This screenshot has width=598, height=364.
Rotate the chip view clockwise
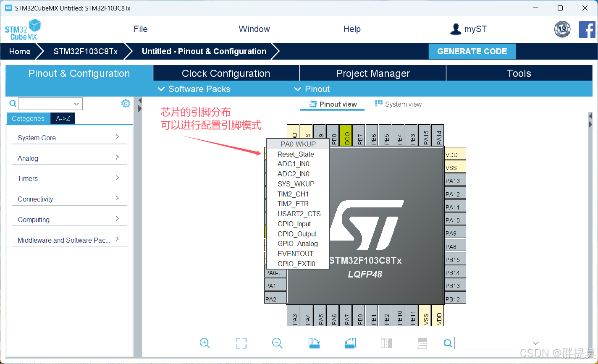[x=314, y=343]
